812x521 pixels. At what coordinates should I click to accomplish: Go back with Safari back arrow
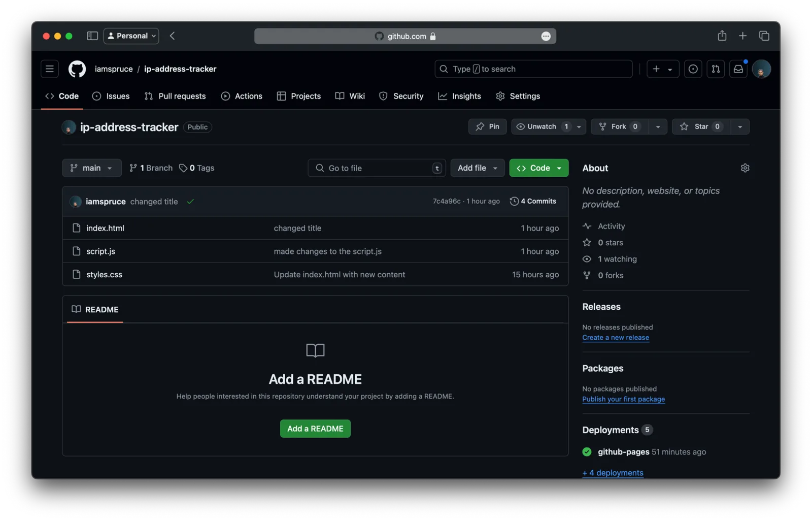click(172, 36)
